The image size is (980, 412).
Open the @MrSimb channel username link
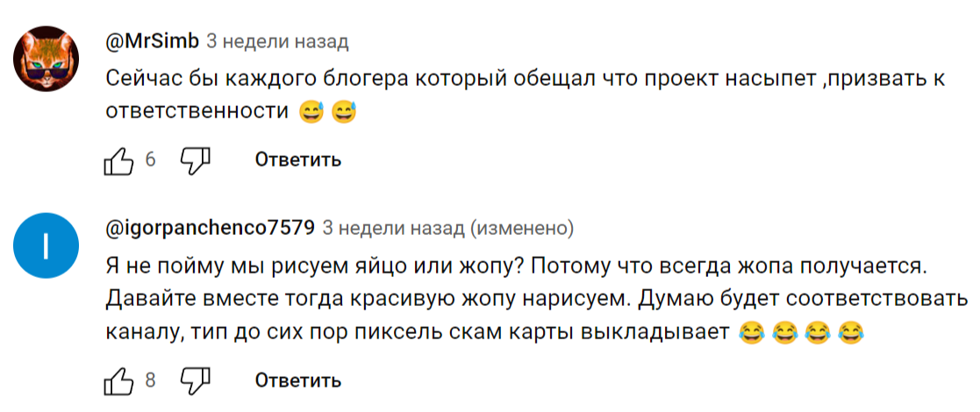[x=152, y=41]
